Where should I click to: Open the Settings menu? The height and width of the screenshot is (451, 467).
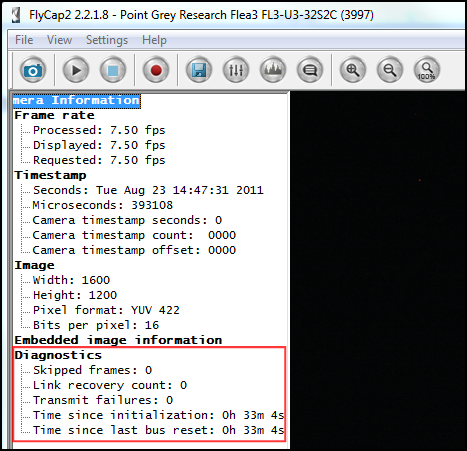[x=107, y=40]
